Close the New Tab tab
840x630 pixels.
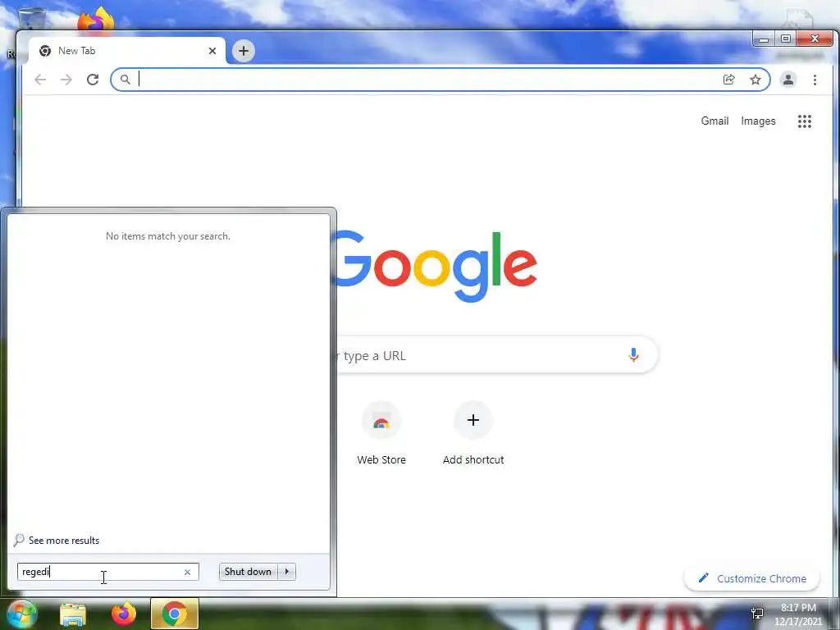[212, 51]
